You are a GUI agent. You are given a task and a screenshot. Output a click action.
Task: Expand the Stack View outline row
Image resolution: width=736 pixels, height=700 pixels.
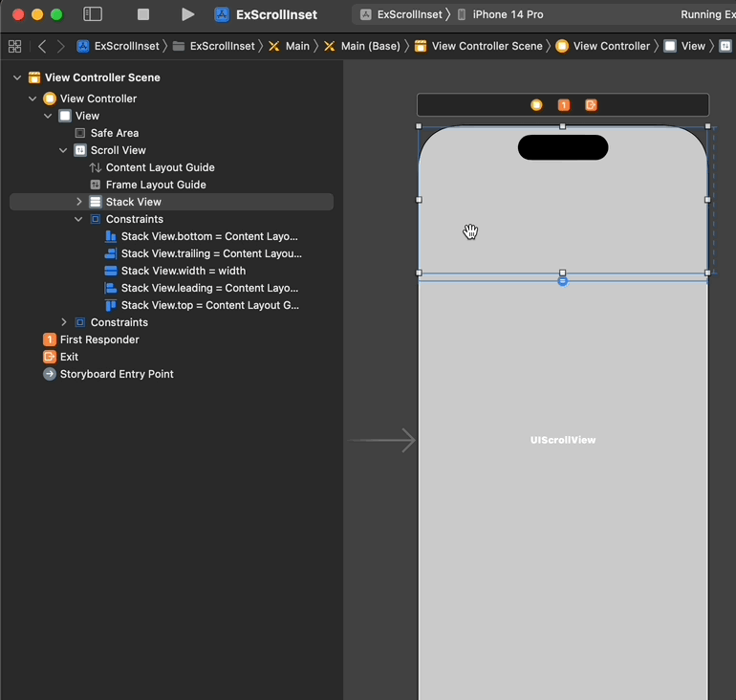pos(78,202)
